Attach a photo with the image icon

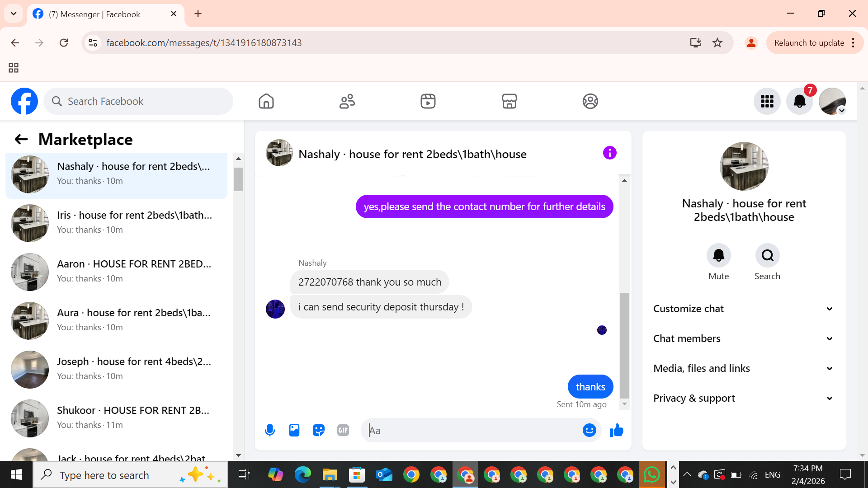point(294,430)
